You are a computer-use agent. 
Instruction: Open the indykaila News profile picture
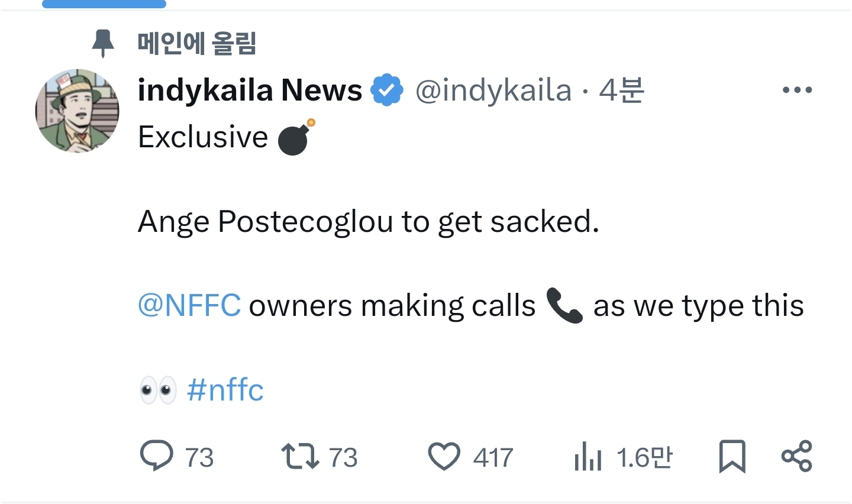(77, 111)
